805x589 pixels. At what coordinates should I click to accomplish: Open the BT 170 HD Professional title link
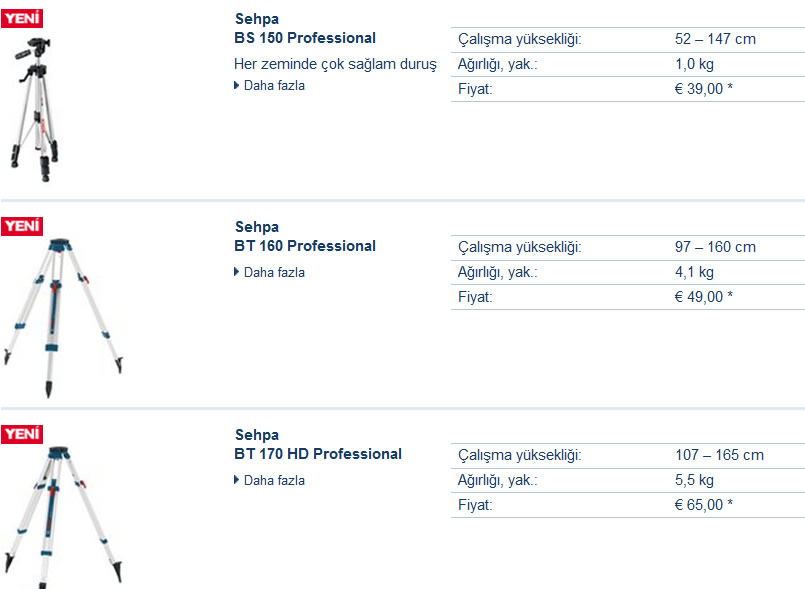point(318,454)
